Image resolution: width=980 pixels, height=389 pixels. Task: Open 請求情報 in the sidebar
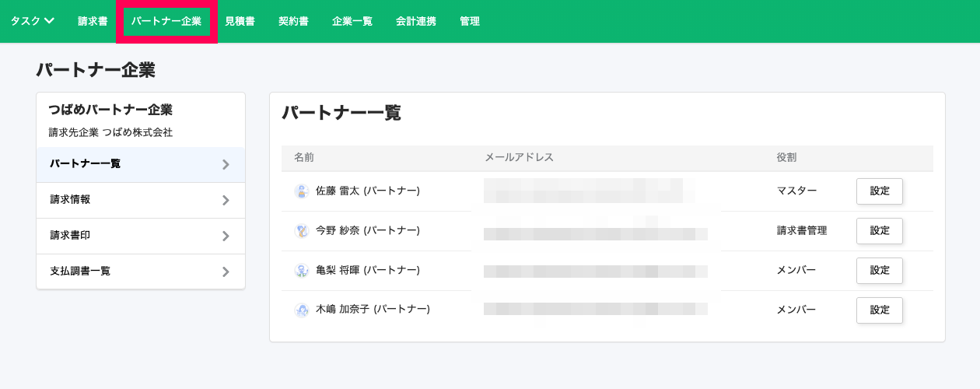coord(141,200)
